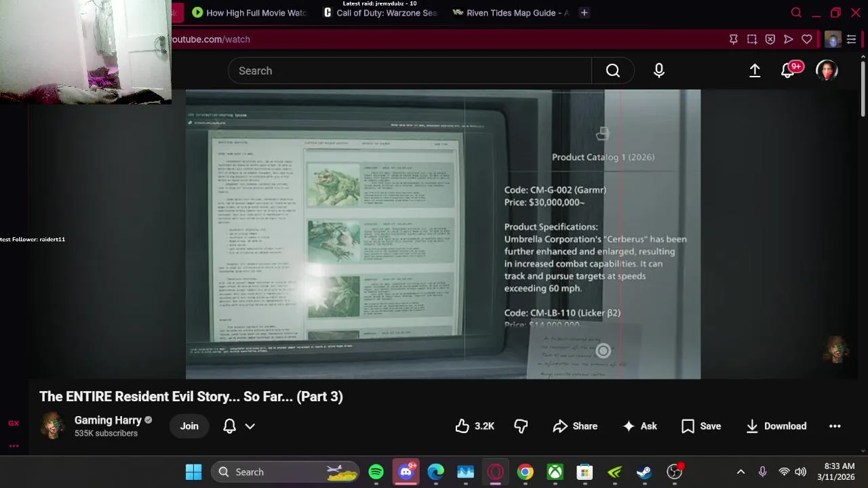The height and width of the screenshot is (488, 868).
Task: Open Windows Start menu
Action: (194, 472)
